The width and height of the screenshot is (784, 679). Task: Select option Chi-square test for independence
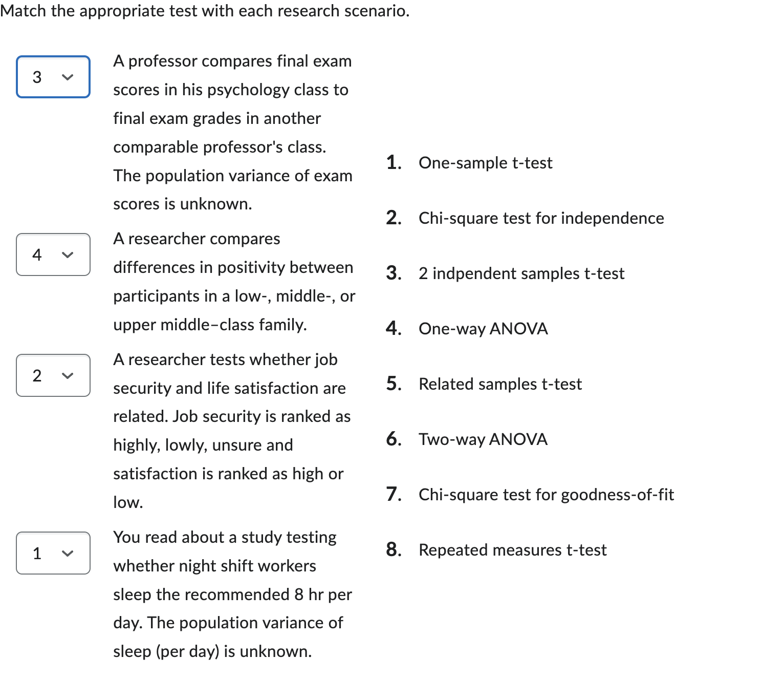540,218
